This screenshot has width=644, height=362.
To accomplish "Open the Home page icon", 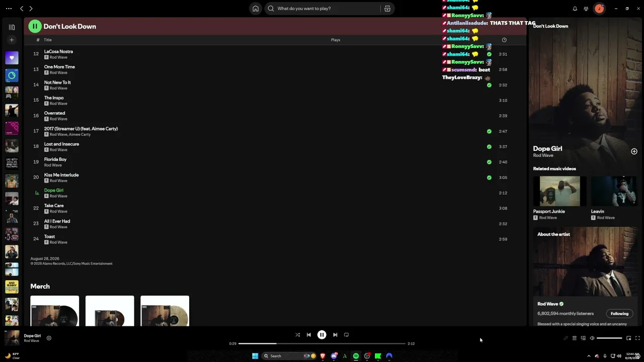I will point(256,9).
